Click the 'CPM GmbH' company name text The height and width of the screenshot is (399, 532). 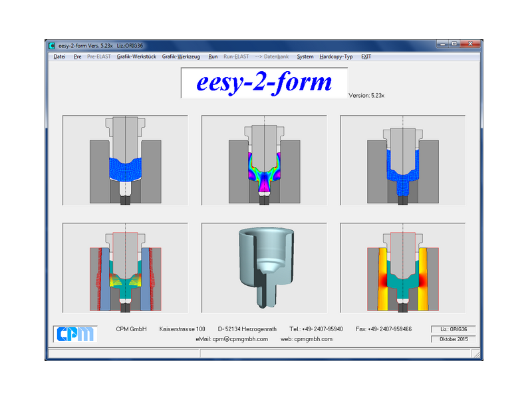point(131,329)
